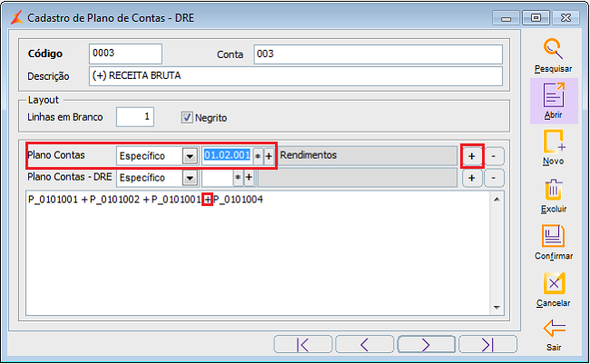Create a new entry with Novo
This screenshot has width=590, height=364.
coord(554,148)
